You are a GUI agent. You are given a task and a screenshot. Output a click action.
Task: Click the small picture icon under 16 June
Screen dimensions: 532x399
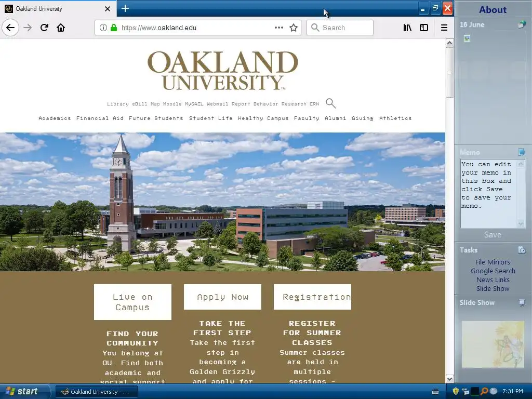(467, 38)
